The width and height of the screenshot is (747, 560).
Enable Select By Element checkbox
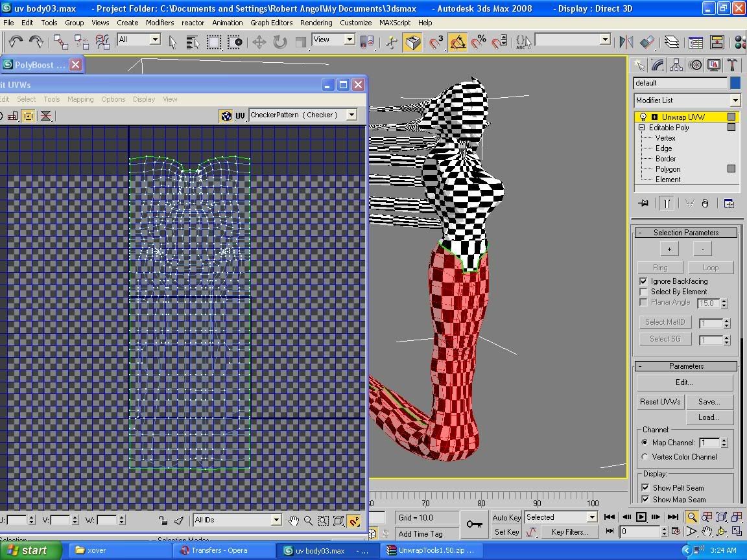pyautogui.click(x=643, y=292)
